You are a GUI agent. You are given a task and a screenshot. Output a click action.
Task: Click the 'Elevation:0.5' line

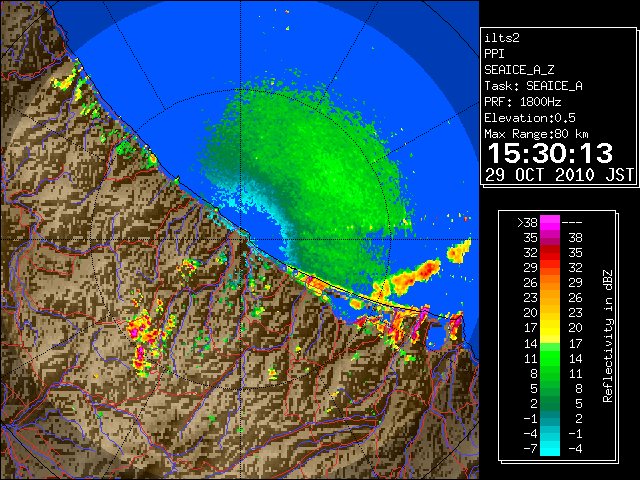530,118
